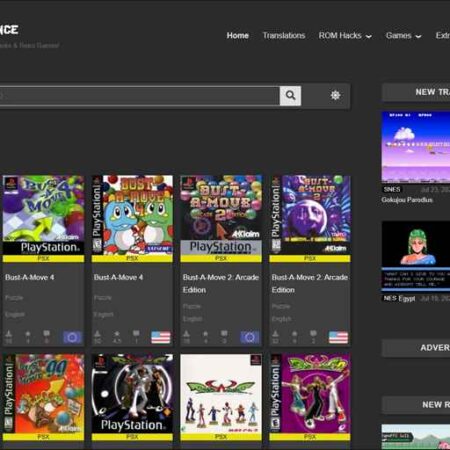Go to the Home menu item
Image resolution: width=450 pixels, height=450 pixels.
238,35
